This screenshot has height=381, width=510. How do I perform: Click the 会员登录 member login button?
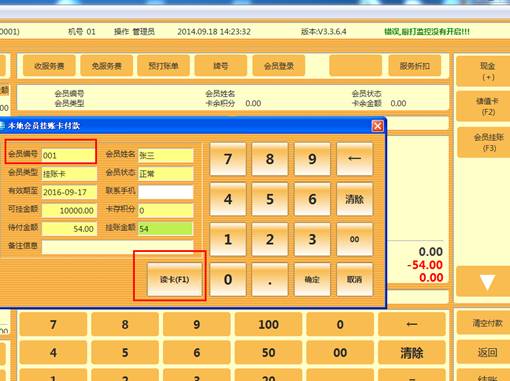click(279, 66)
